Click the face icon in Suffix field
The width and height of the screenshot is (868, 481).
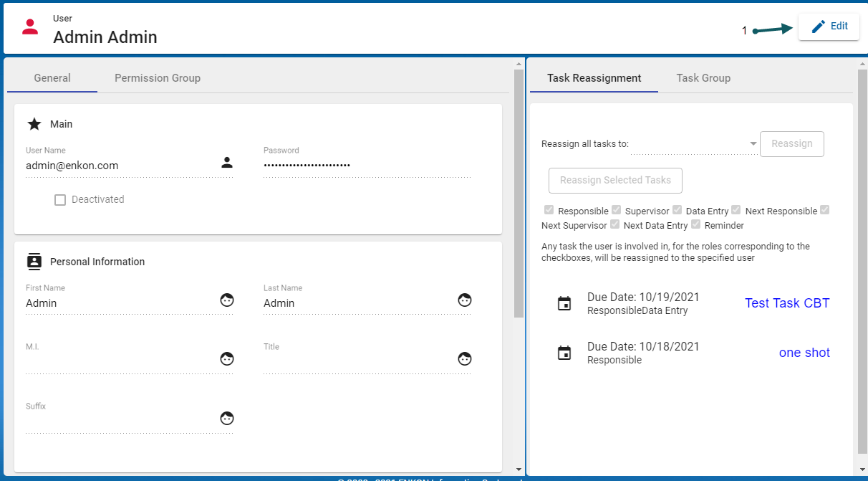pyautogui.click(x=227, y=419)
